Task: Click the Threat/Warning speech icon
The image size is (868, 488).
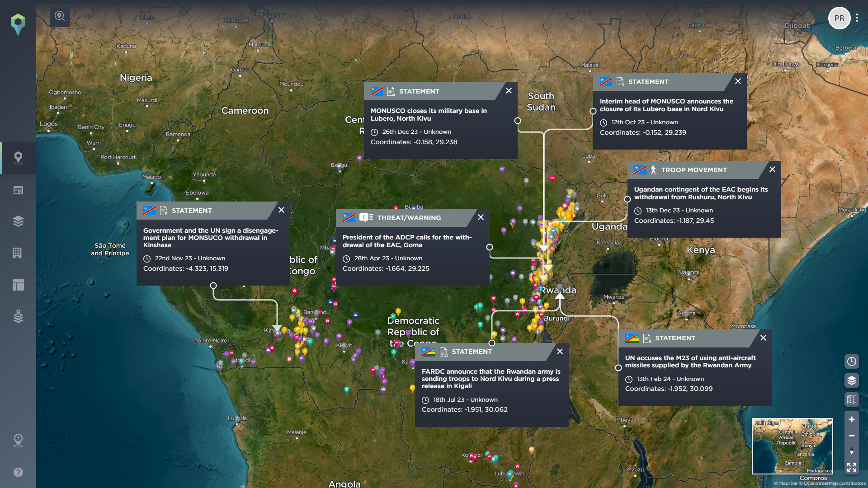Action: (x=366, y=218)
